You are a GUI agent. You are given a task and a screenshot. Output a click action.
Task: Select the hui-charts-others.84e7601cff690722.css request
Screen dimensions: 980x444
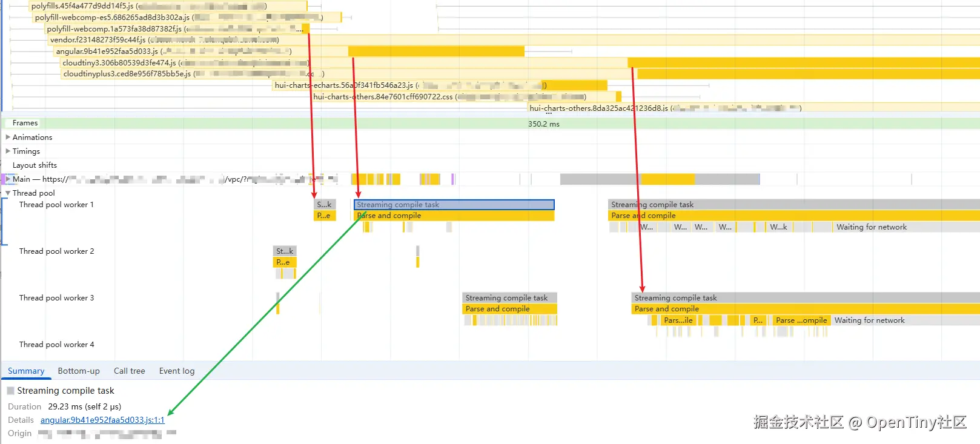pyautogui.click(x=467, y=97)
